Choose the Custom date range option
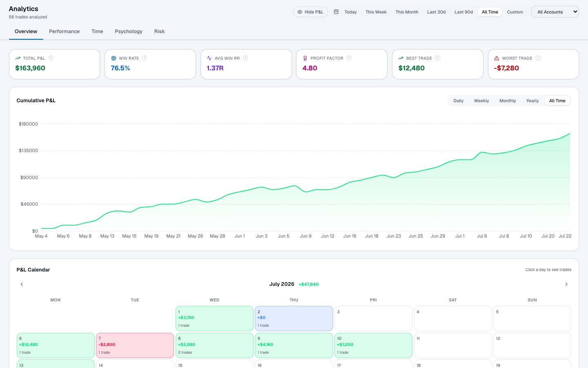This screenshot has width=588, height=368. (515, 12)
